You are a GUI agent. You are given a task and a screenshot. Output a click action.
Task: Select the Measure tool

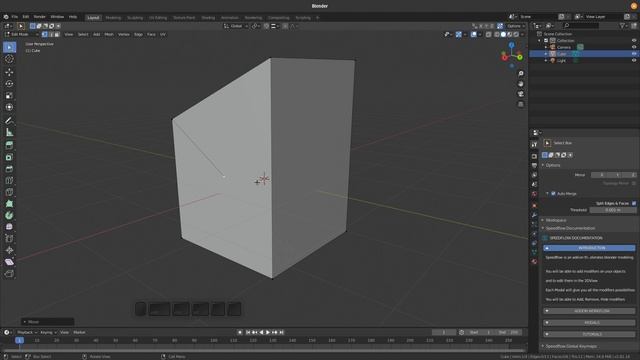point(9,132)
